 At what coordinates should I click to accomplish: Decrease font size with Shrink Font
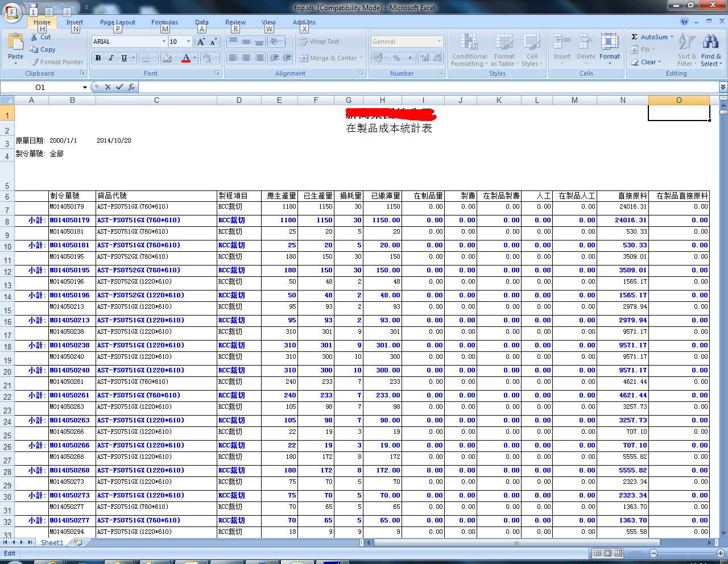click(x=213, y=42)
